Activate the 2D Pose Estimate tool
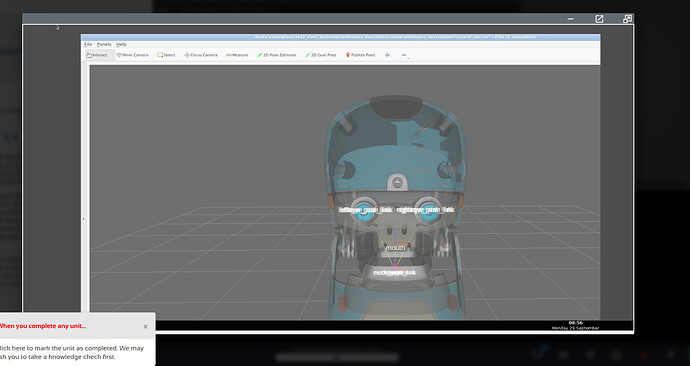The image size is (690, 366). click(276, 55)
